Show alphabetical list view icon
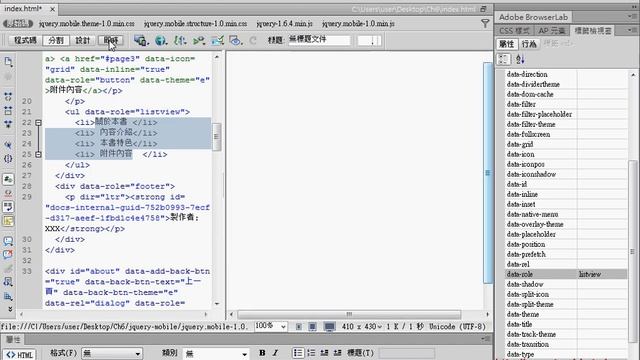Viewport: 640px width, 360px height. (520, 59)
